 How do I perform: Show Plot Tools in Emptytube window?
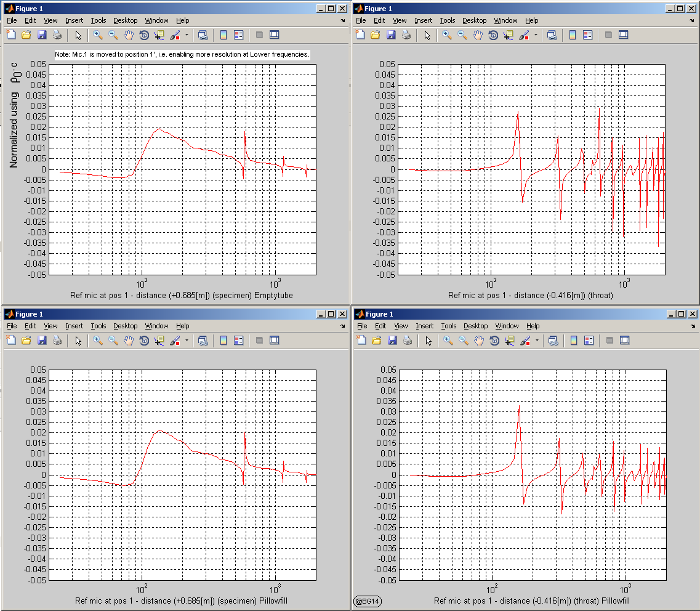tap(275, 35)
